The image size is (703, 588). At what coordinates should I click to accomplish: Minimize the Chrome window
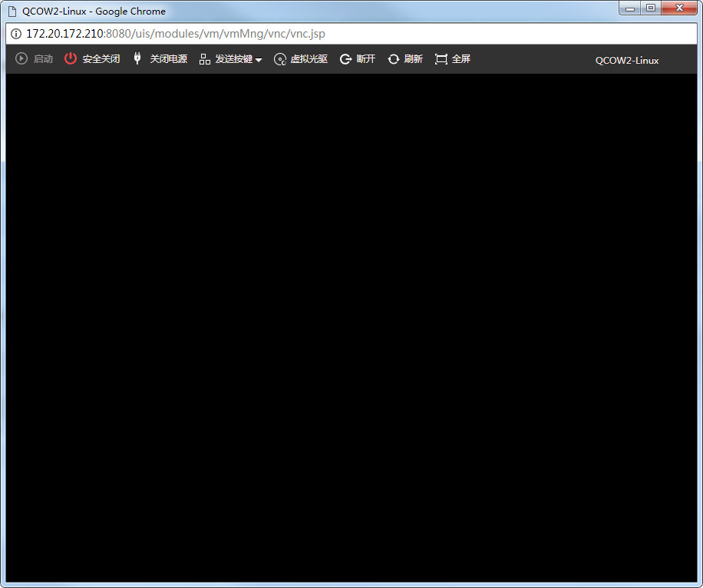click(x=630, y=8)
